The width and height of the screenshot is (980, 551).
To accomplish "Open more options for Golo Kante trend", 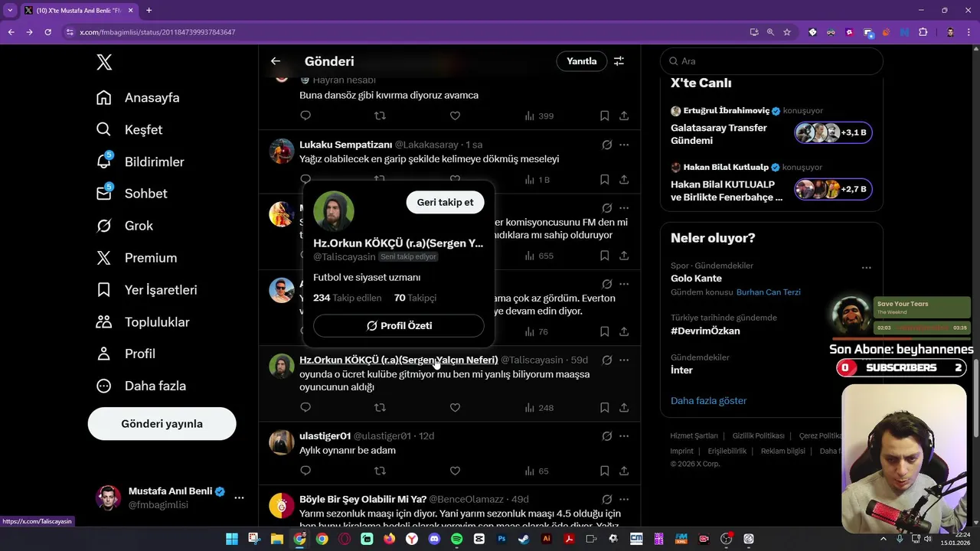I will coord(866,268).
